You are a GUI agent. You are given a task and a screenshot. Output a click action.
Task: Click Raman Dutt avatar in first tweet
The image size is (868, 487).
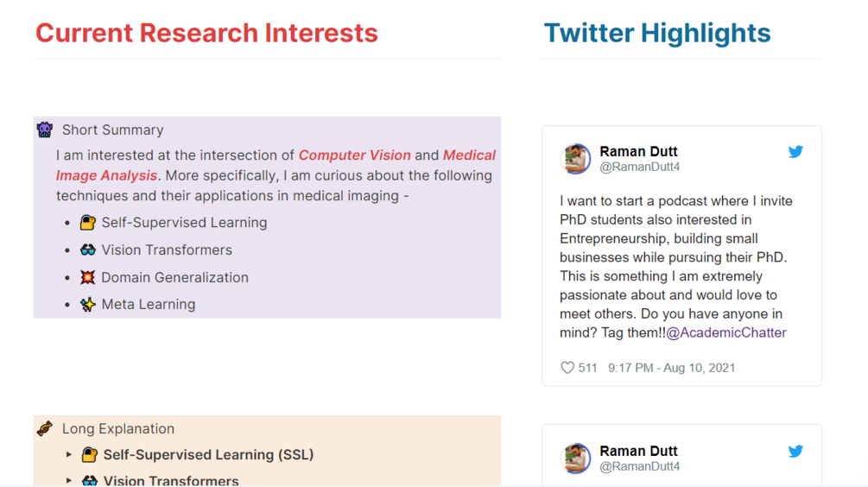click(x=576, y=159)
